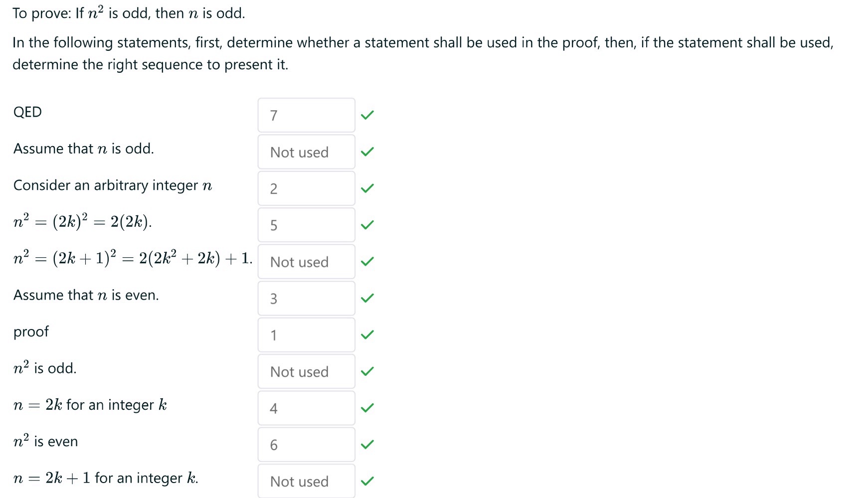
Task: Click the green check next to 'n = 2k for an integer k'
Action: click(x=368, y=408)
